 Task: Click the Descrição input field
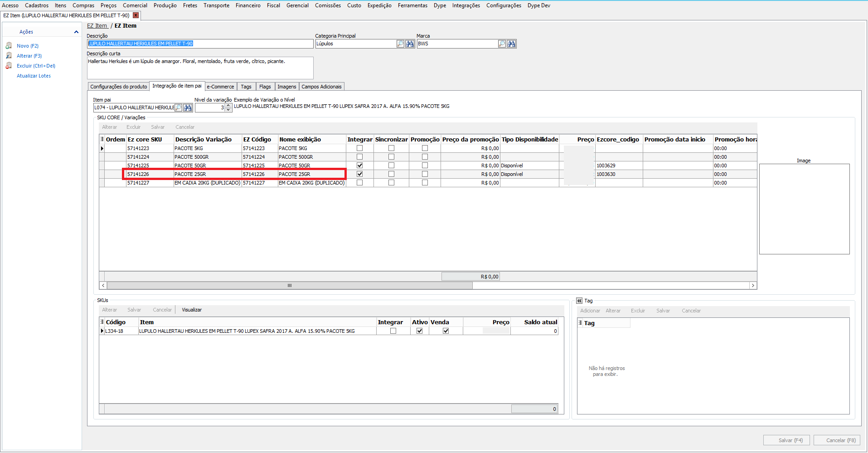click(200, 44)
